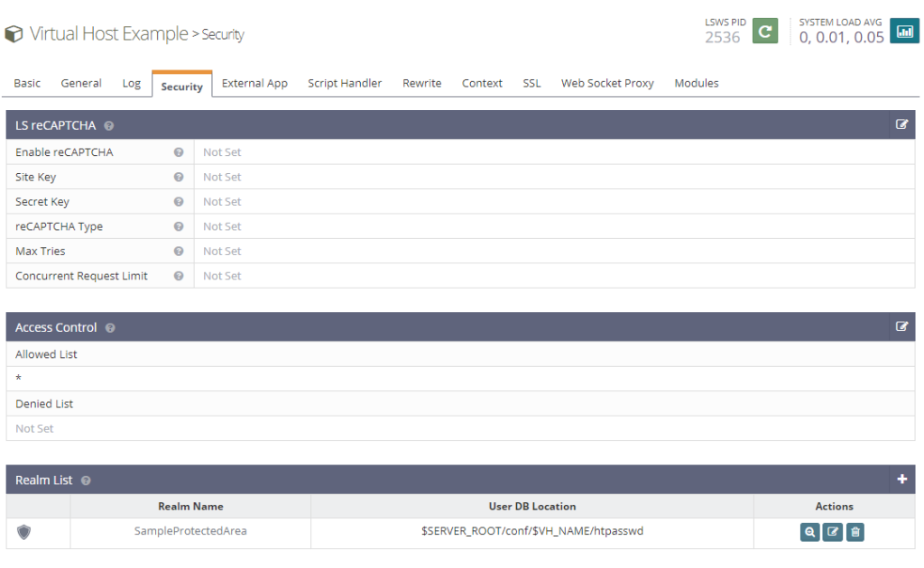Edit the Access Control settings via pencil icon

pos(901,326)
